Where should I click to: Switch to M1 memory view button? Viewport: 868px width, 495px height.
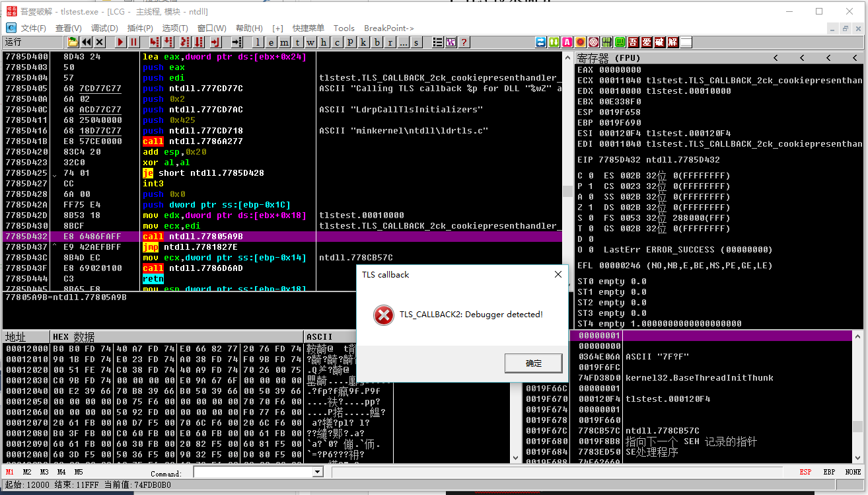coord(10,472)
